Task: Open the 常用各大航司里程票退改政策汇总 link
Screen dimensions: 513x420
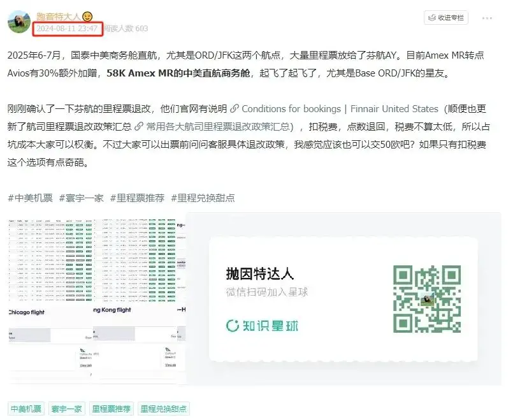Action: 217,126
